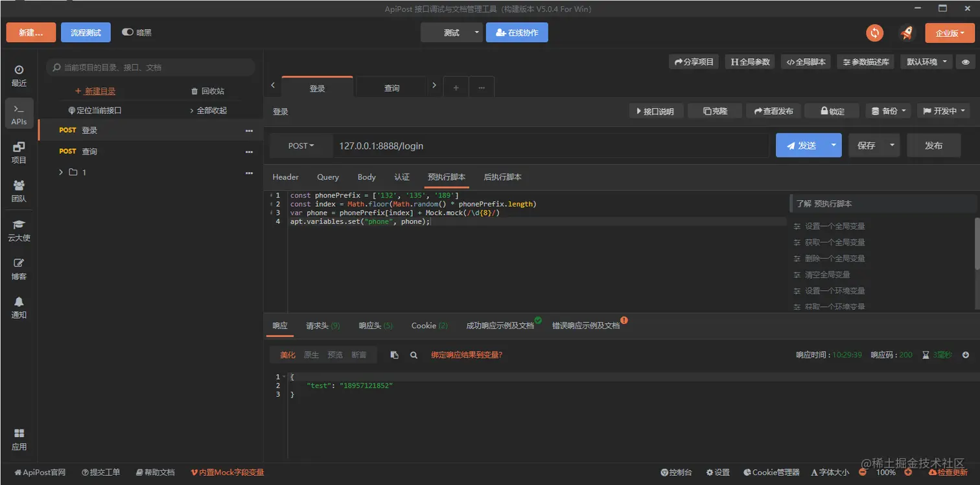Switch to the Body tab
Screen dimensions: 980x485
pos(367,177)
